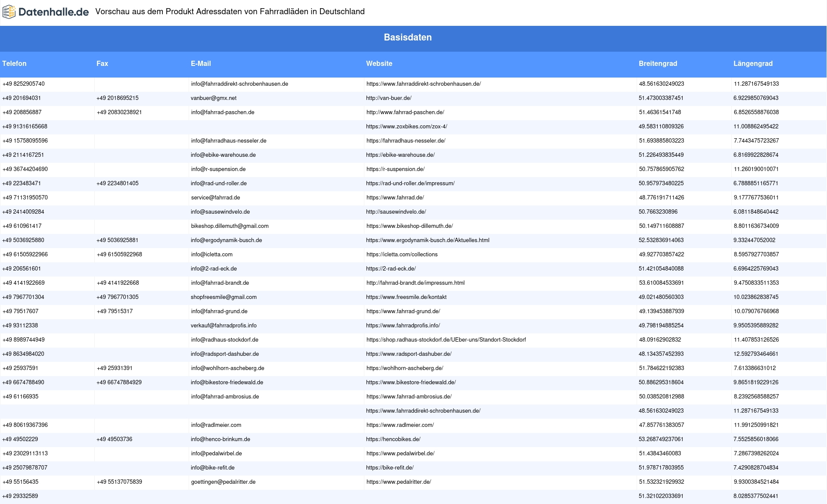Select phone number +49 29332589
827x504 pixels.
pos(20,496)
